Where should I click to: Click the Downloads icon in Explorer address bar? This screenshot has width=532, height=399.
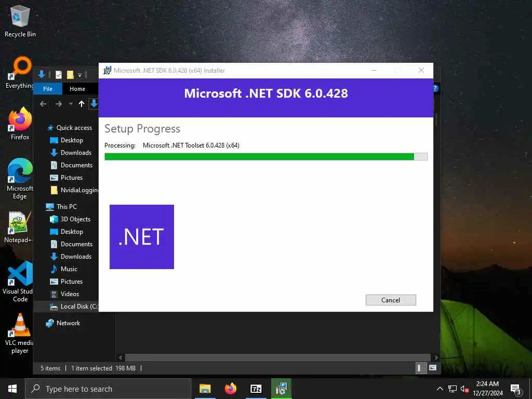pos(94,104)
